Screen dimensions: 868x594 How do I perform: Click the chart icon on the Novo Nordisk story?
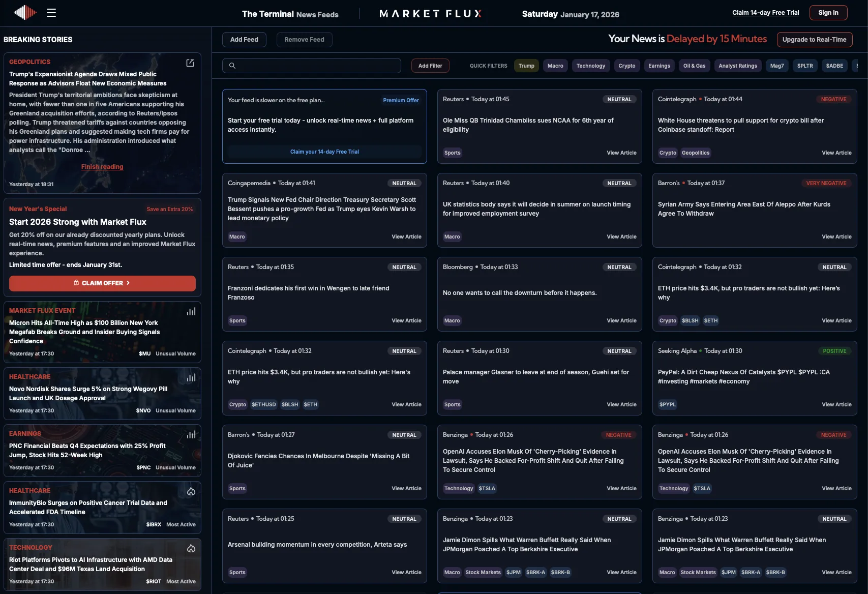[x=191, y=377]
